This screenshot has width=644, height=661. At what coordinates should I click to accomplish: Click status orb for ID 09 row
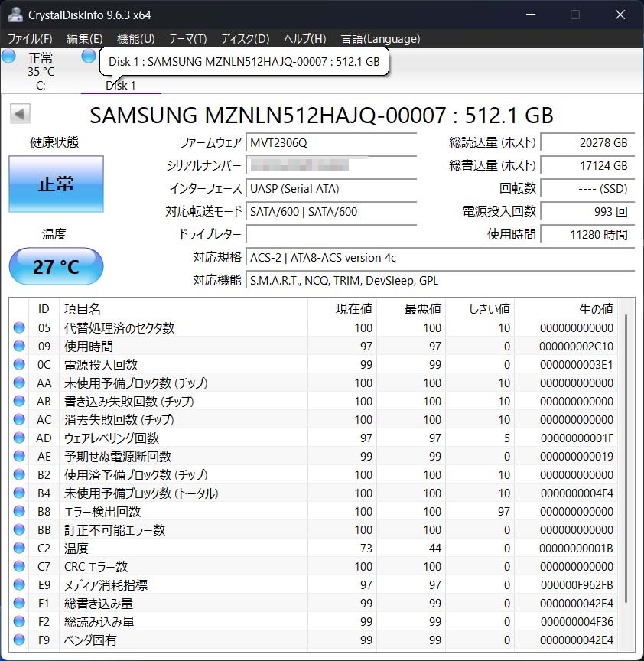pos(19,346)
